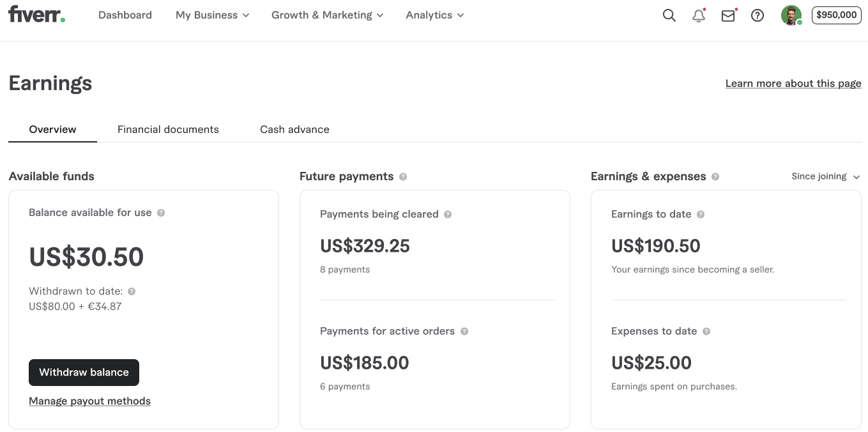Image resolution: width=868 pixels, height=432 pixels.
Task: Open the Analytics menu
Action: pos(434,15)
